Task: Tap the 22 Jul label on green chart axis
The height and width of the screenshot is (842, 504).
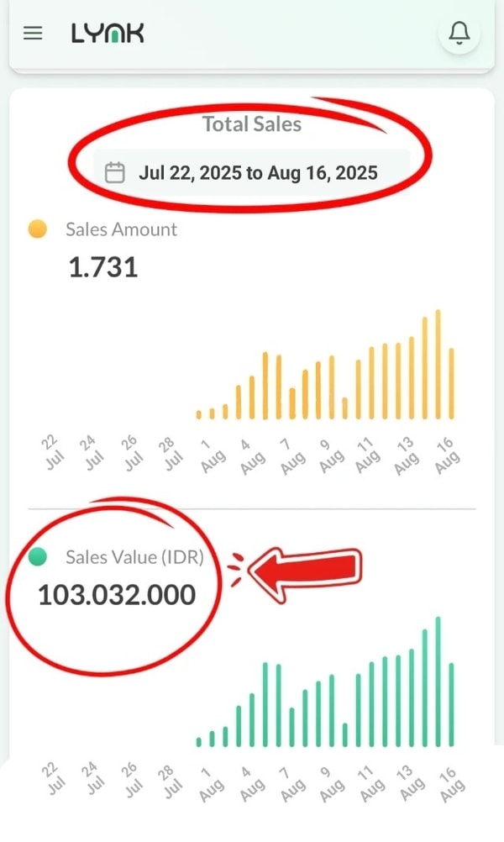Action: pos(53,777)
